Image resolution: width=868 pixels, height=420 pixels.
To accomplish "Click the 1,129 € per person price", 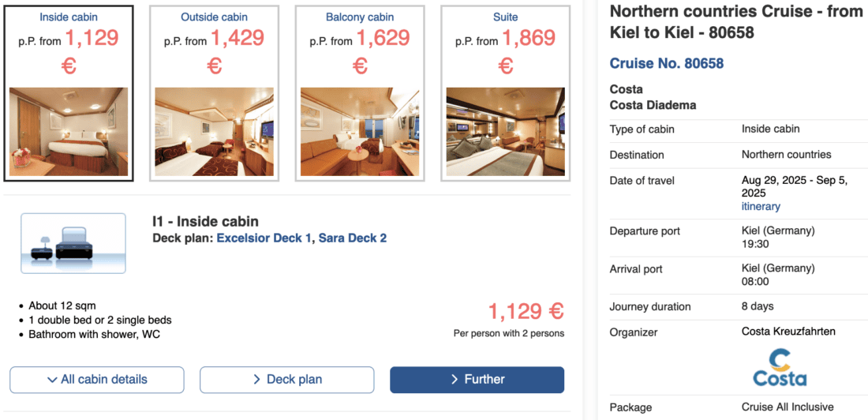I will pos(526,311).
